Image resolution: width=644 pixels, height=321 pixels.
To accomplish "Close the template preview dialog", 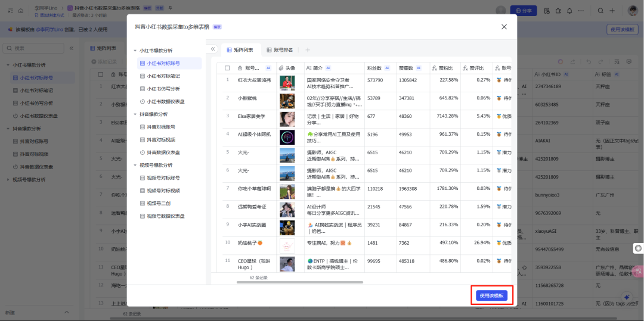I will tap(504, 27).
